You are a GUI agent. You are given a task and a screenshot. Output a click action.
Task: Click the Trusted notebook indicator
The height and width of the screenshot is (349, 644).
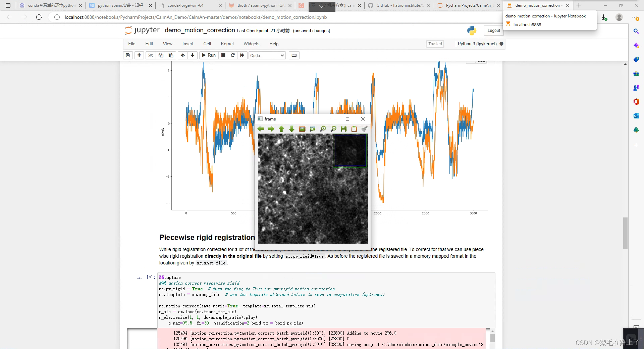click(435, 44)
